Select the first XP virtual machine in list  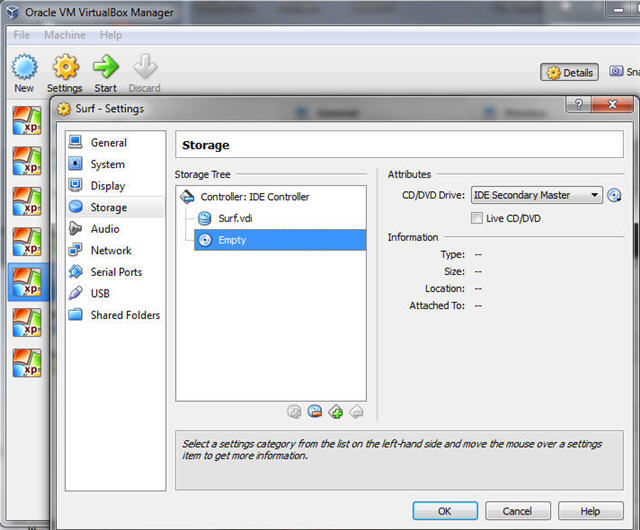pos(27,120)
